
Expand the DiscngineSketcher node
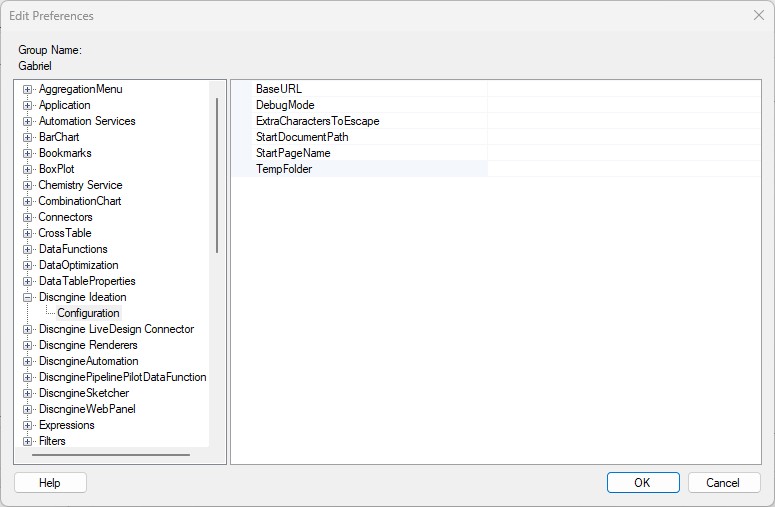click(x=28, y=393)
